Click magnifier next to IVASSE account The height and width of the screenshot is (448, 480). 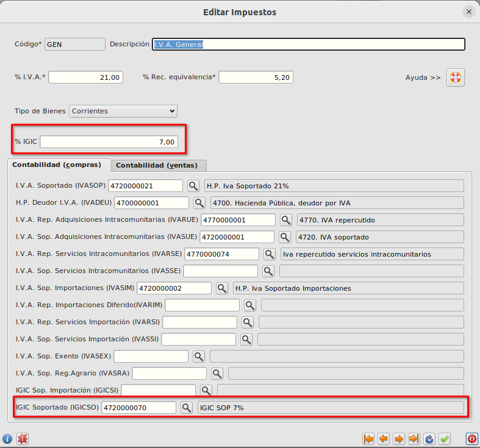tap(268, 271)
